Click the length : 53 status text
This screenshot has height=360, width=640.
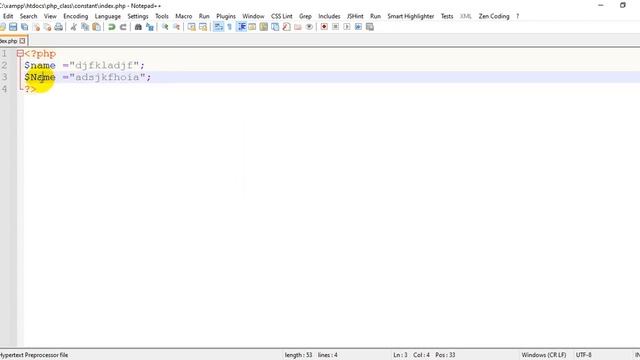click(x=298, y=355)
